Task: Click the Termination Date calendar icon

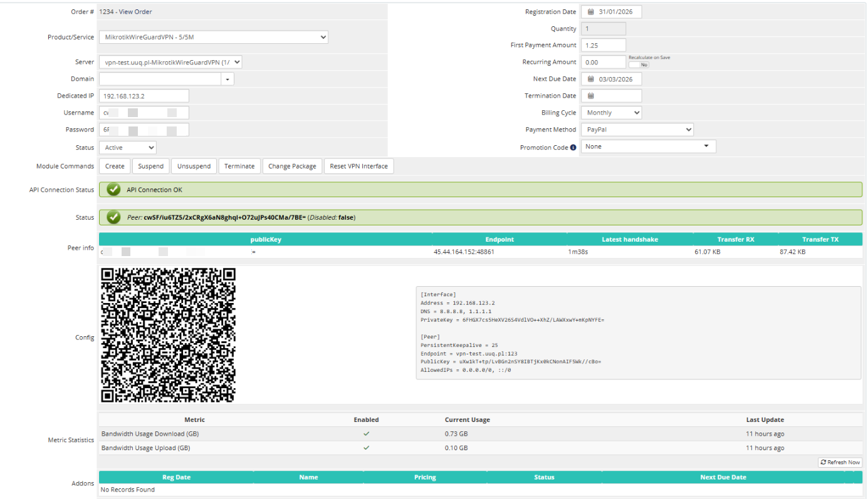Action: [590, 96]
